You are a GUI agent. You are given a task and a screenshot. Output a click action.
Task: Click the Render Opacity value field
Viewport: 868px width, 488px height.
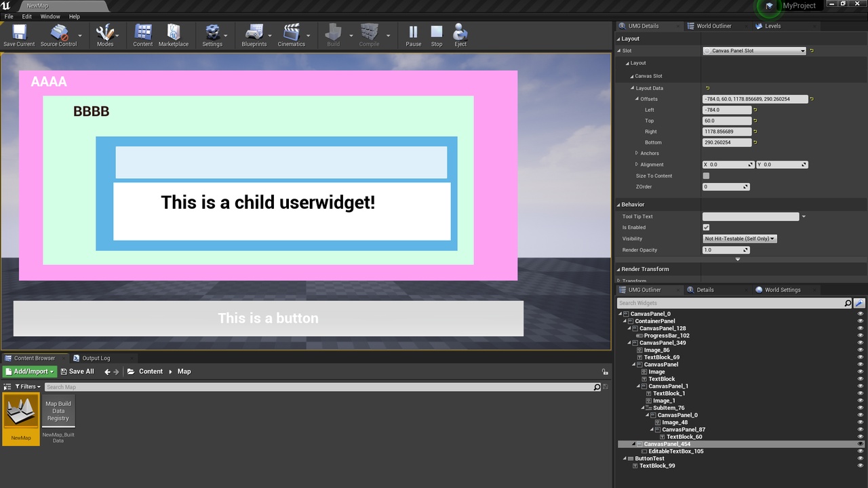click(726, 250)
